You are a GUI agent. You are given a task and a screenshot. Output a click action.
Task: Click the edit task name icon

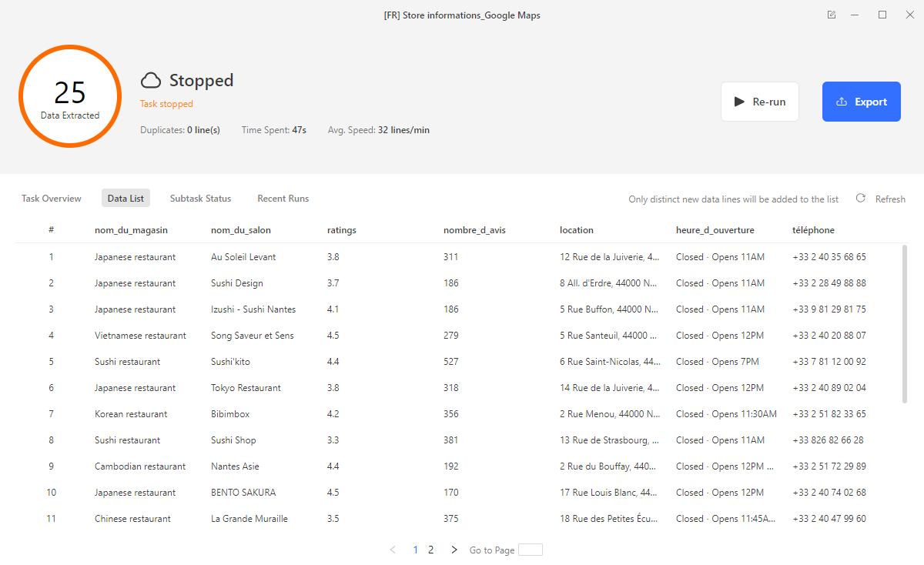coord(832,15)
